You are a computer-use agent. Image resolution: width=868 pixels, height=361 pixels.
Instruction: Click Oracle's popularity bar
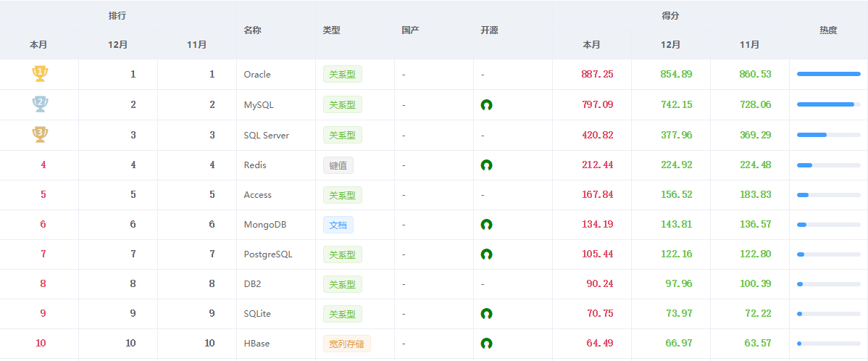click(829, 74)
